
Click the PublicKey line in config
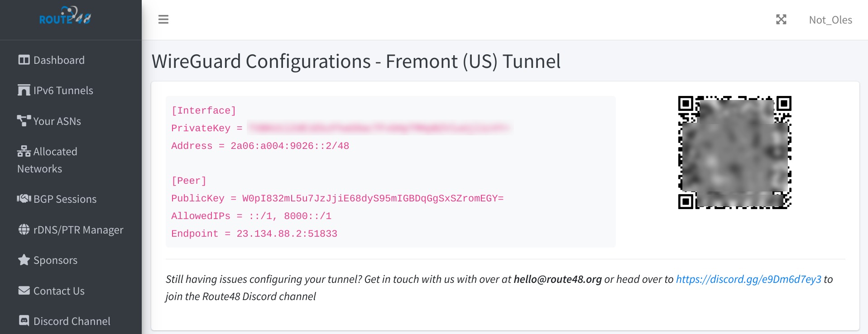337,198
